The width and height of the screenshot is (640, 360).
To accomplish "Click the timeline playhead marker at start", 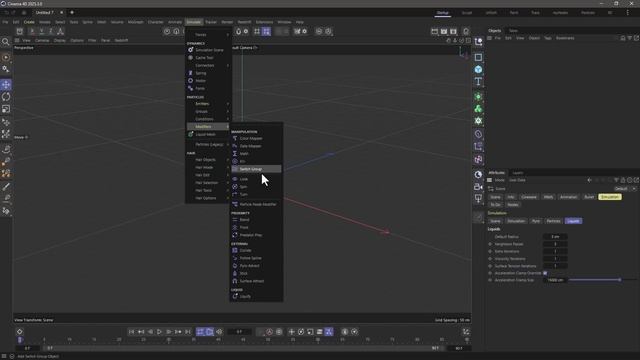I will [x=20, y=340].
